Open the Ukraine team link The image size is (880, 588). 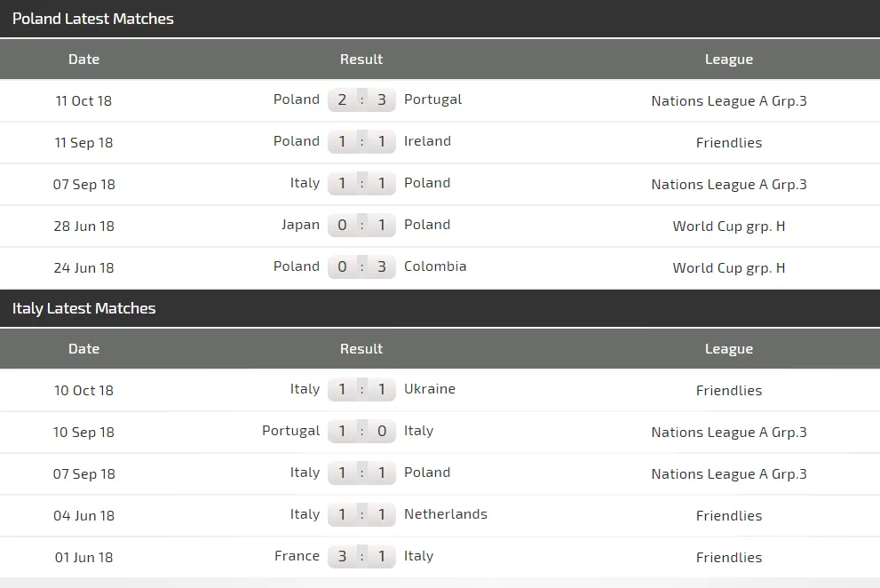[x=429, y=389]
